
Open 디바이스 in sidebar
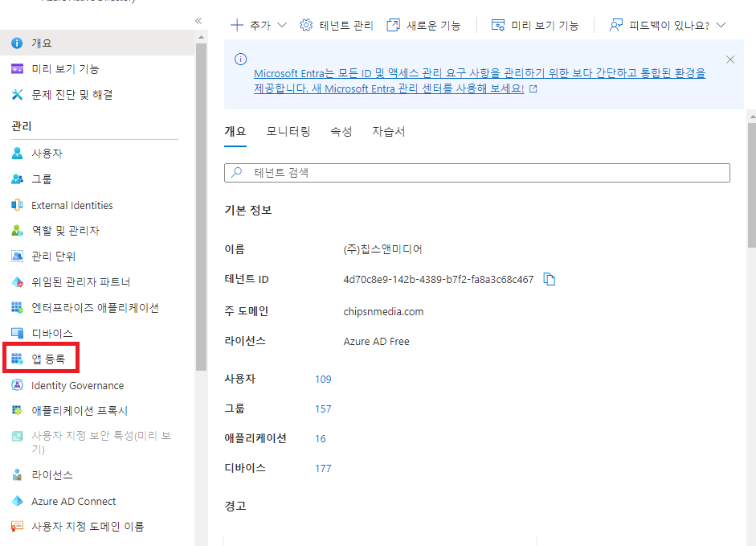coord(52,333)
